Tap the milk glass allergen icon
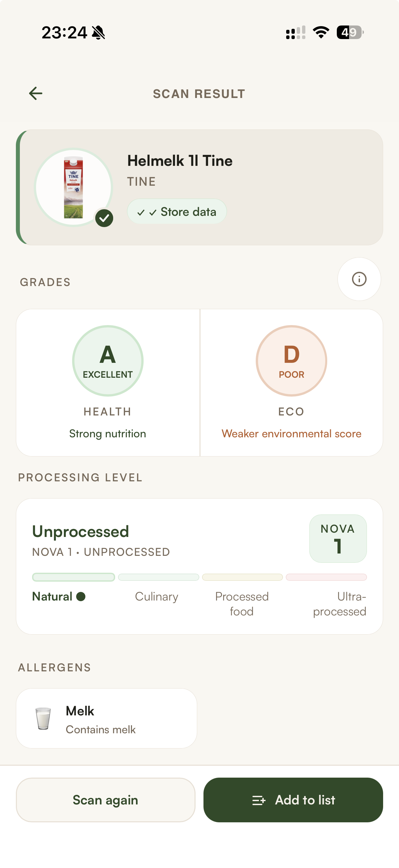Screen dimensions: 399x868 point(43,718)
